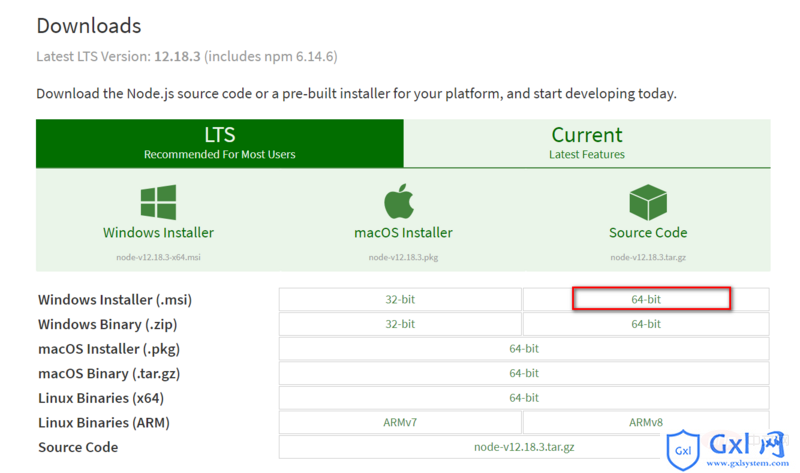Viewport: 800px width, 473px height.
Task: Click node-v12.18.3.tar.gz text under Source Code
Action: [x=648, y=257]
